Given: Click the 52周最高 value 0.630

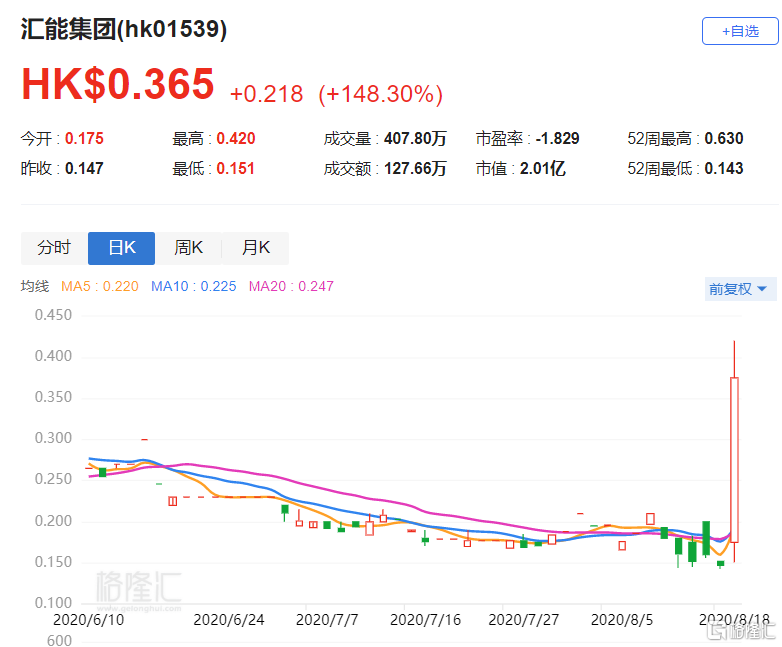Looking at the screenshot, I should tap(724, 139).
